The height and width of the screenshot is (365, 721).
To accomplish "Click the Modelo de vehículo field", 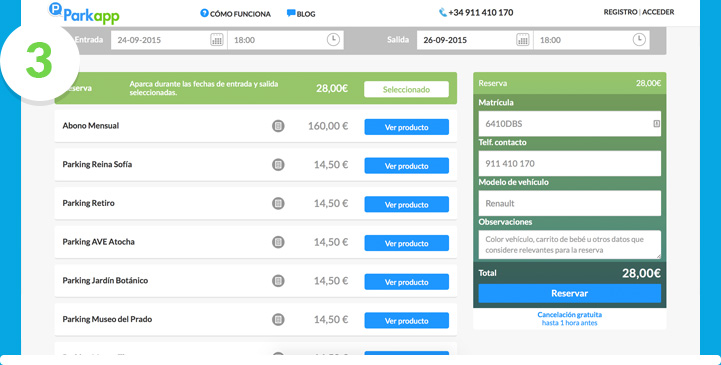I will point(569,203).
